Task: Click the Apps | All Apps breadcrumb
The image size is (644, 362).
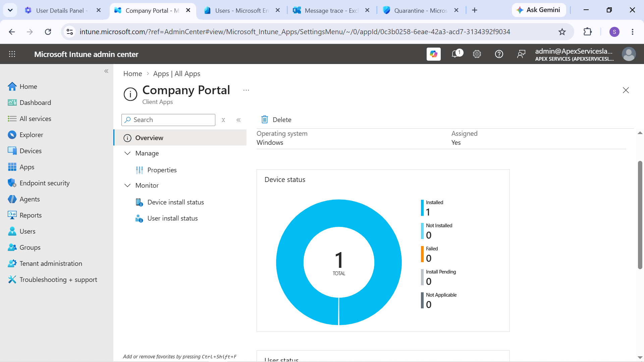Action: coord(177,74)
